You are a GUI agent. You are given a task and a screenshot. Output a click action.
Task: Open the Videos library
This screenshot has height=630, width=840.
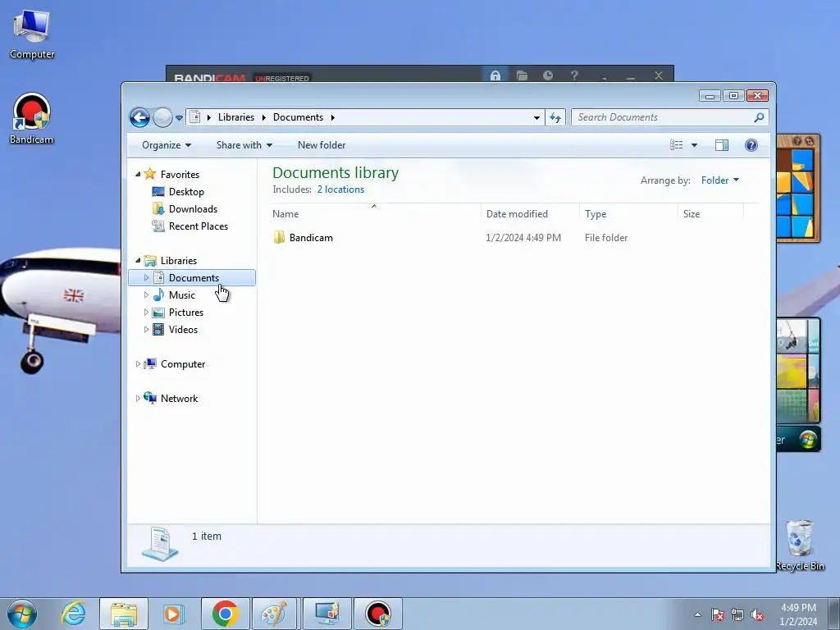click(x=183, y=330)
